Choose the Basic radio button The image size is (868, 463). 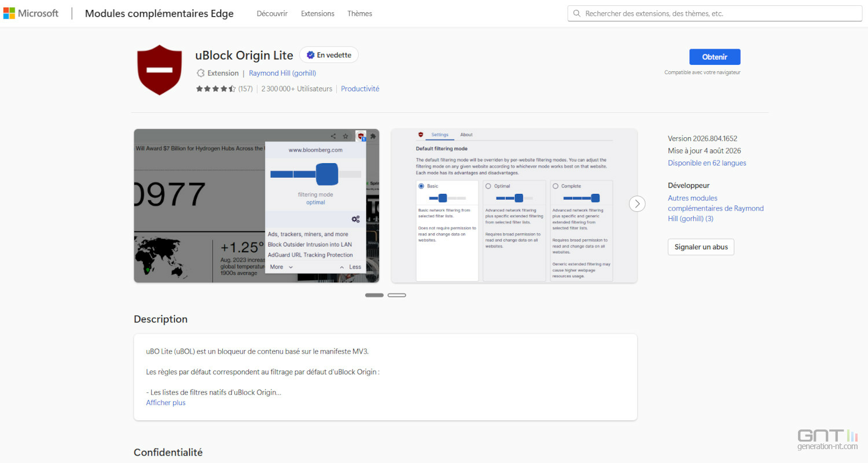click(421, 186)
